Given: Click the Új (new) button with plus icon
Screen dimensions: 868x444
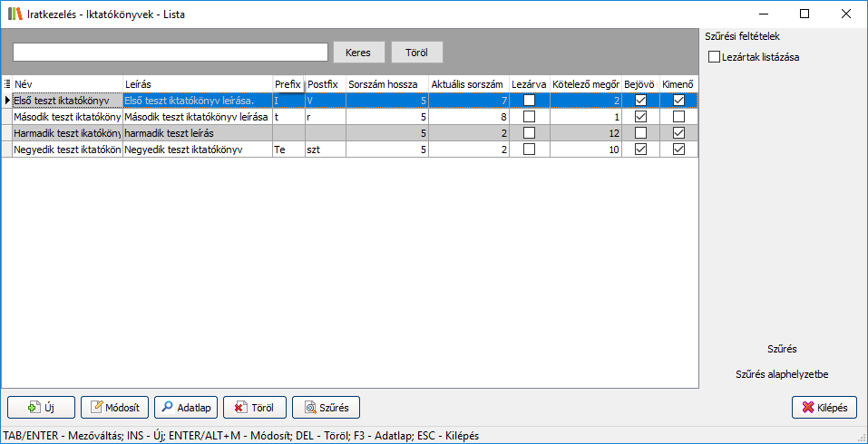Looking at the screenshot, I should click(x=41, y=408).
